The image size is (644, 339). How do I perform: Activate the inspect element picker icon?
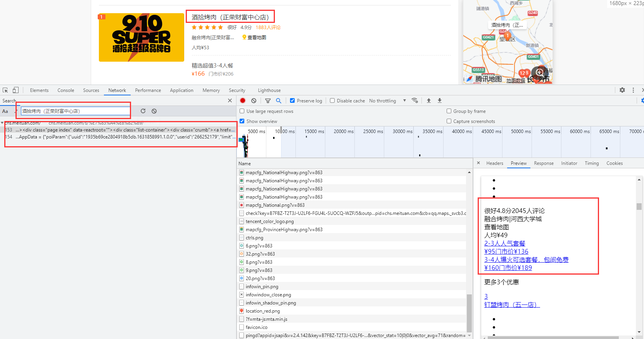[x=5, y=90]
